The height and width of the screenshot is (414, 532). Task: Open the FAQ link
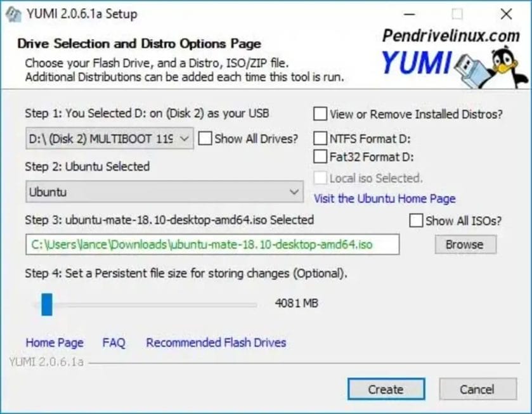point(112,342)
